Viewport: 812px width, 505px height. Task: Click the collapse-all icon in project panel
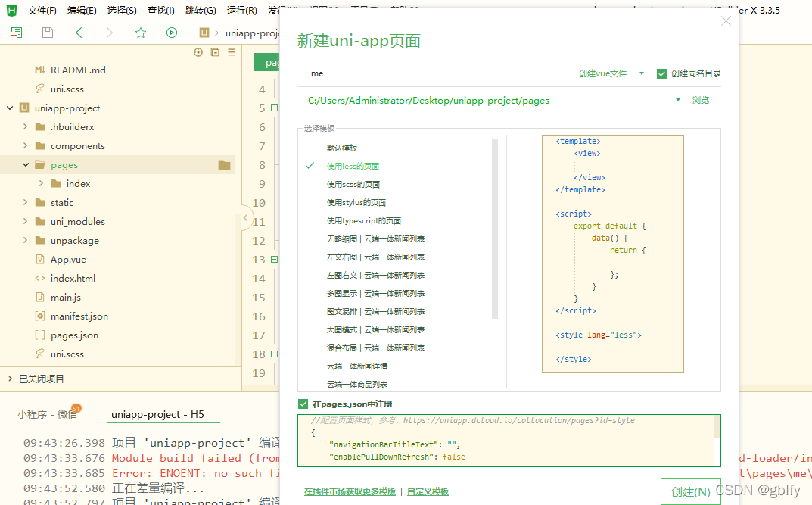point(215,52)
